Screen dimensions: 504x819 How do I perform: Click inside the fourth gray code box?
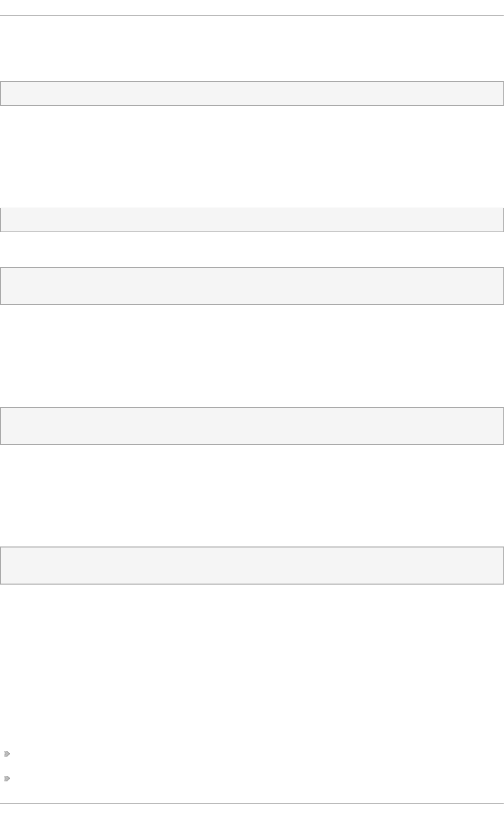click(x=252, y=426)
